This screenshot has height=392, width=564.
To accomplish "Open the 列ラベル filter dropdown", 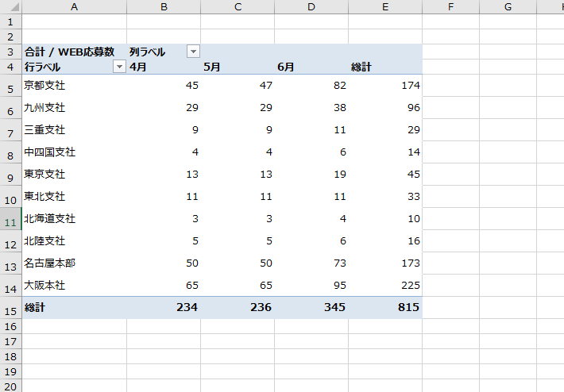I will pos(193,52).
